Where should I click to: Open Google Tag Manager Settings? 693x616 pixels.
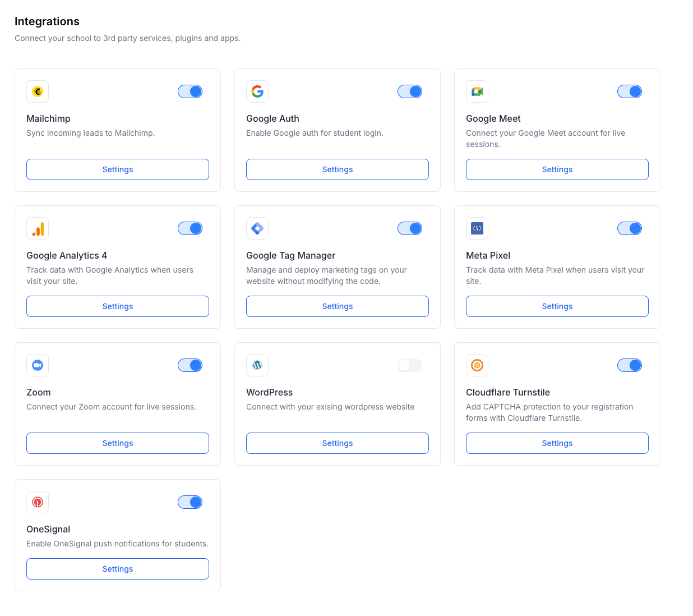pos(338,306)
